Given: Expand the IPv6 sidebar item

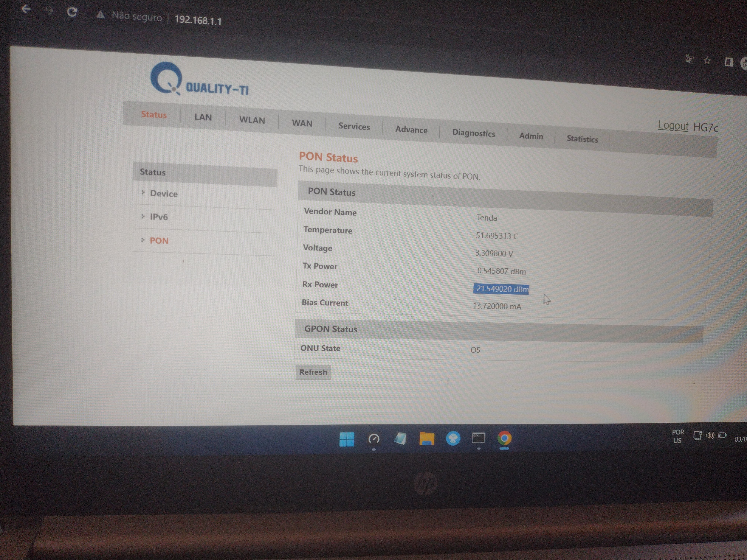Looking at the screenshot, I should coord(159,217).
